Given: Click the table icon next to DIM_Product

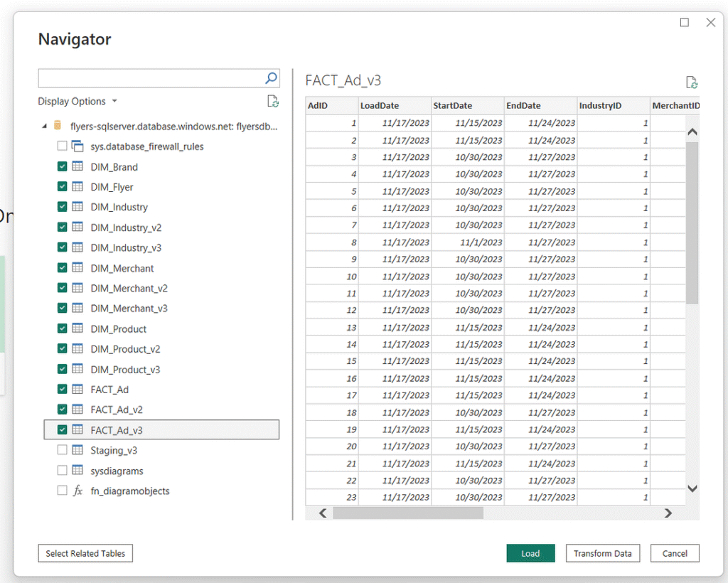Looking at the screenshot, I should (77, 328).
